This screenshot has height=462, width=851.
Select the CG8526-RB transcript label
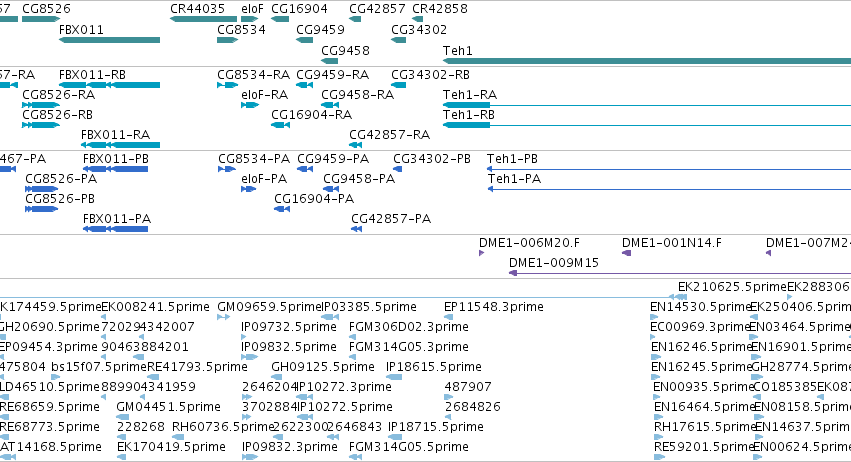click(x=58, y=115)
